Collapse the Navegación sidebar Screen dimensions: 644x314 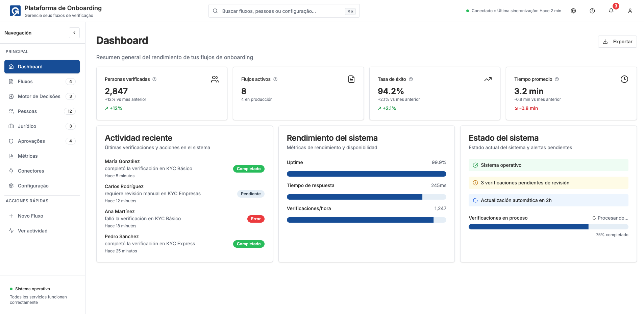[x=74, y=33]
